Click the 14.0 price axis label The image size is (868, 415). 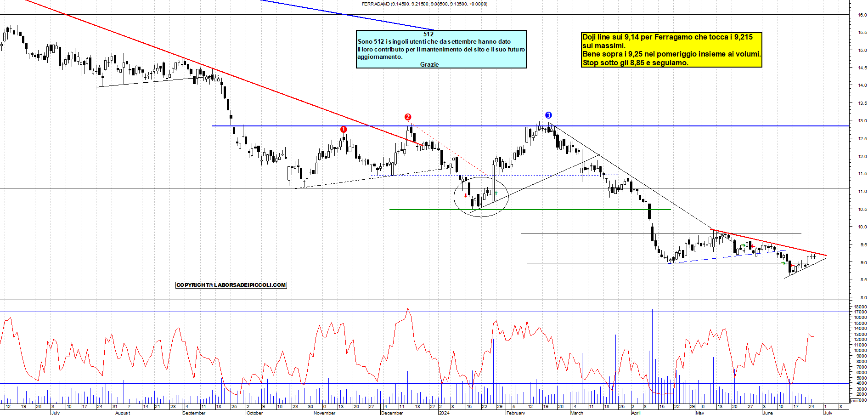pos(862,85)
